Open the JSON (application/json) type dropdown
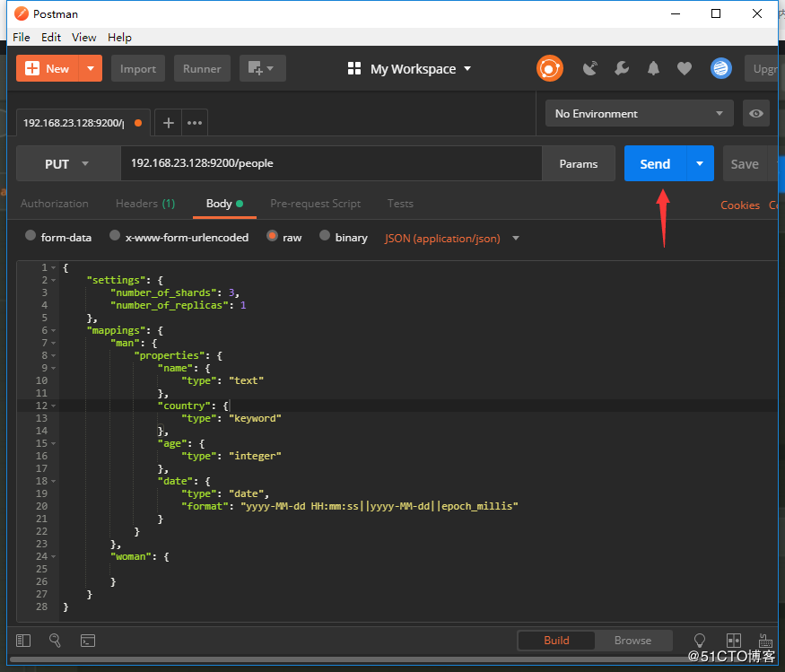Image resolution: width=785 pixels, height=672 pixels. coord(451,239)
